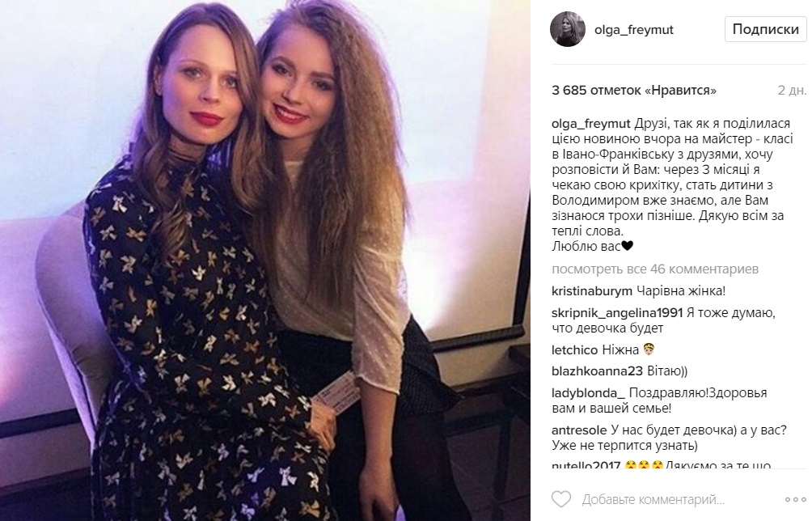The height and width of the screenshot is (521, 812).
Task: Click the 2 дн. post timestamp
Action: point(792,90)
